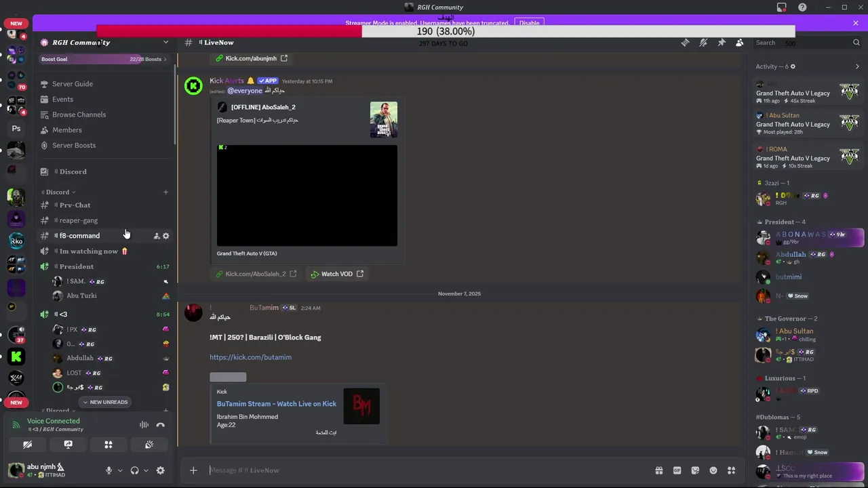Click the Help question mark icon
The height and width of the screenshot is (488, 868).
click(x=803, y=7)
